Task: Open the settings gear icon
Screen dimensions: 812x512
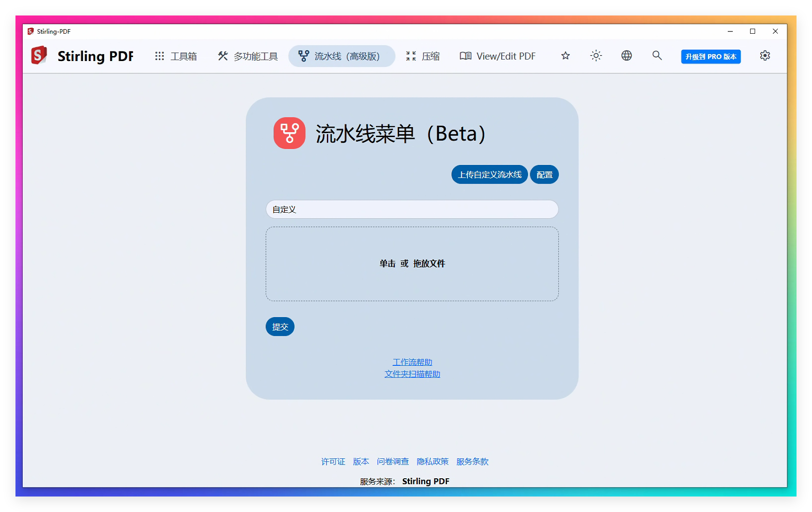Action: (765, 56)
